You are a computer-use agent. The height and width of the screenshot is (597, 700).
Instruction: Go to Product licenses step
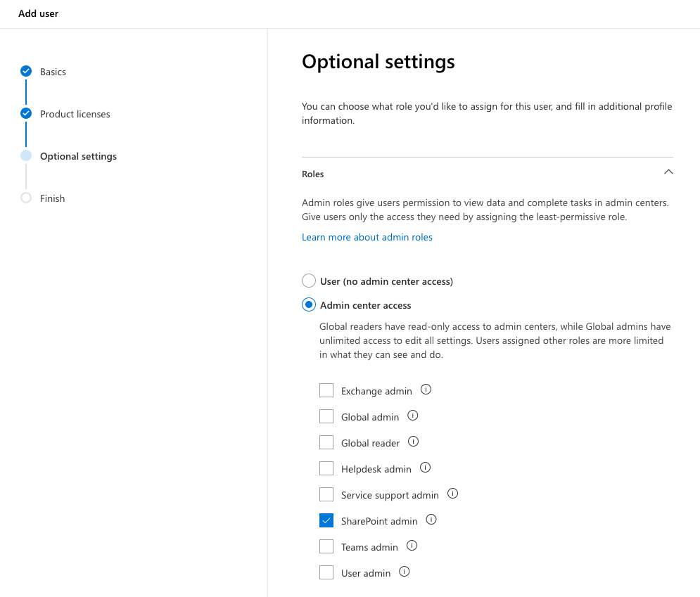(x=75, y=114)
